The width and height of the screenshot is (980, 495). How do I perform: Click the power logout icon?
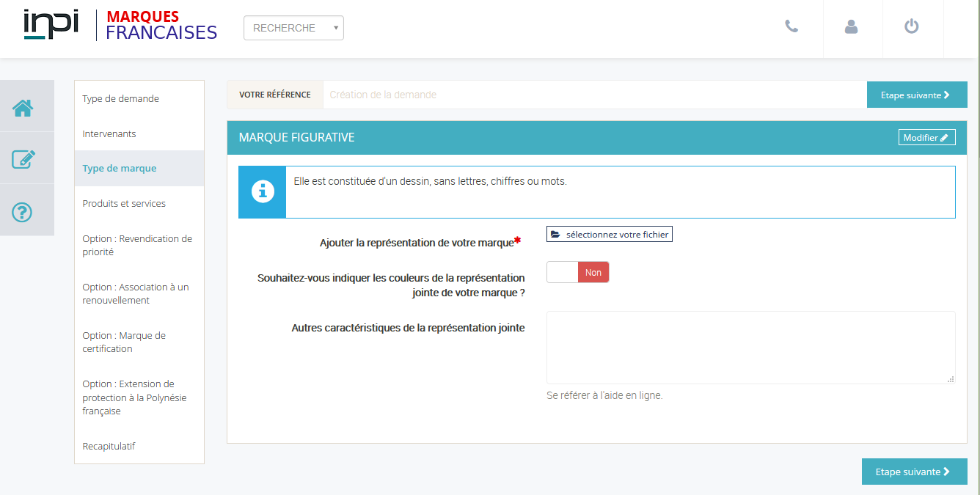(911, 26)
